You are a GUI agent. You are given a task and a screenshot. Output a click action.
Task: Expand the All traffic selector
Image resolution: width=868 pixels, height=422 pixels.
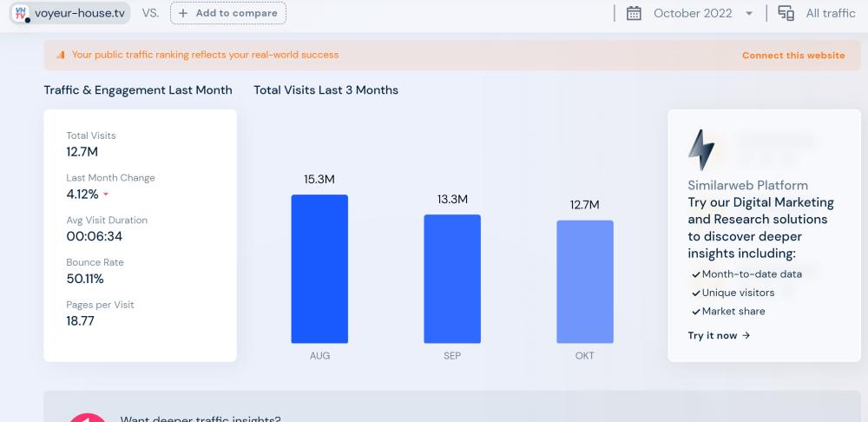830,13
